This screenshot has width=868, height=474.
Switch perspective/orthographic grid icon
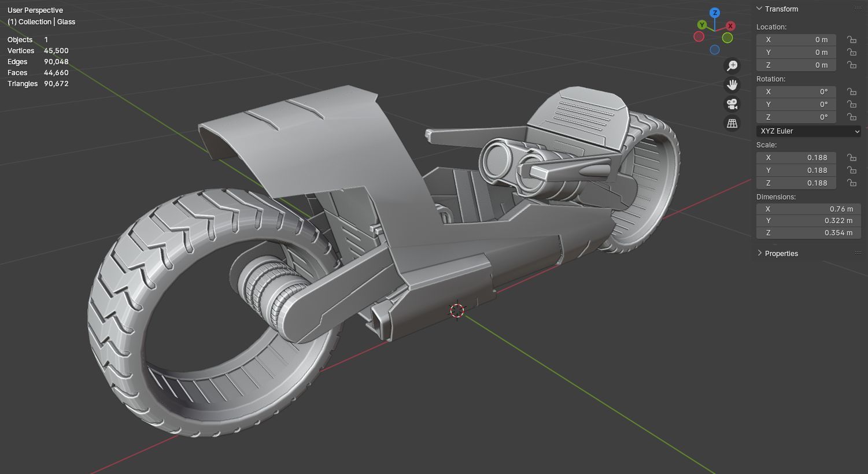point(732,123)
